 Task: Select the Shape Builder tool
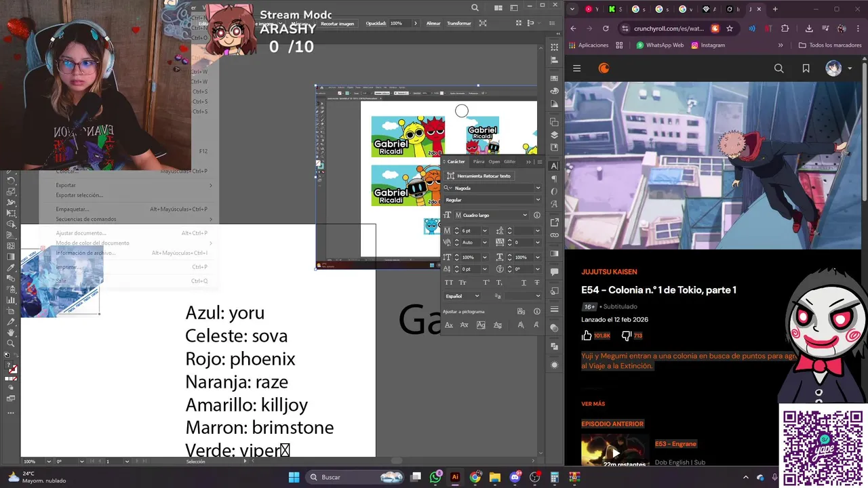(11, 224)
